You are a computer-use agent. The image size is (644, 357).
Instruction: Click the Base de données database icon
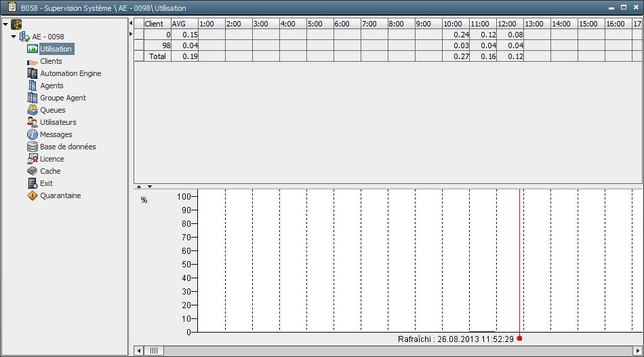pos(33,147)
